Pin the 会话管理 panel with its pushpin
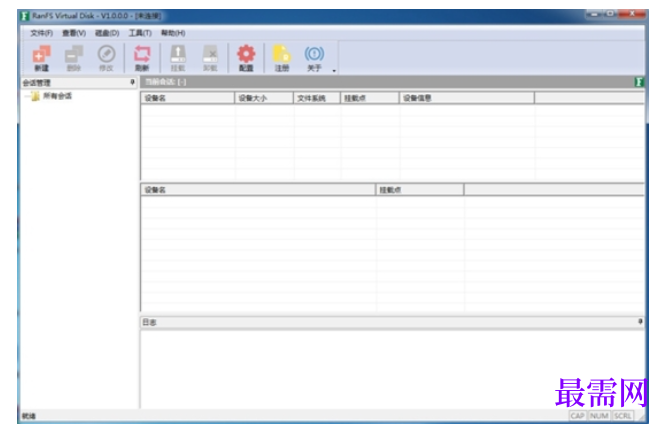Viewport: 667px width, 424px height. tap(132, 82)
